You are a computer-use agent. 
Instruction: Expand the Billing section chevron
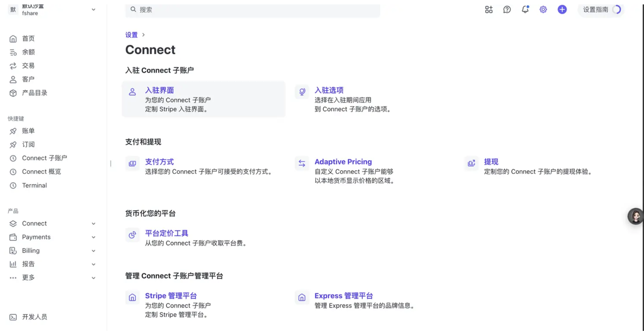point(93,251)
